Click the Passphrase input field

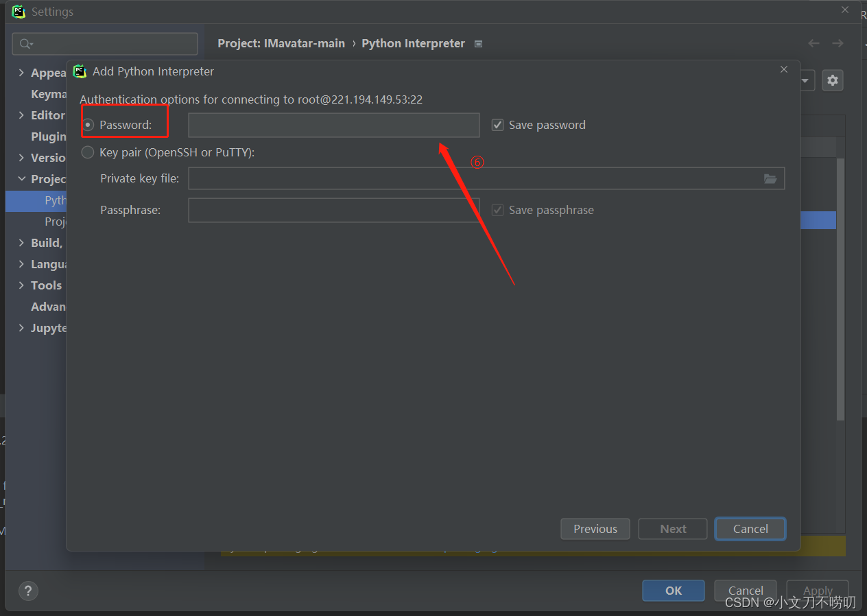[x=334, y=210]
